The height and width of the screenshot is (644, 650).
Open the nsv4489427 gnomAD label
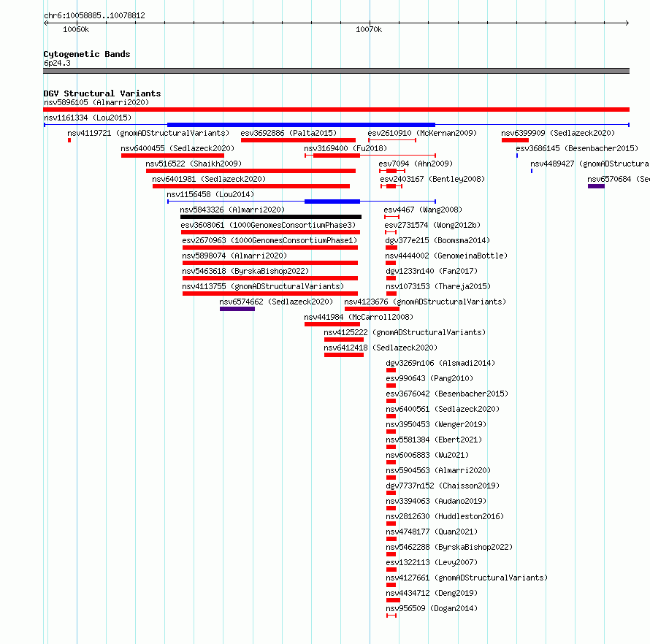click(590, 164)
